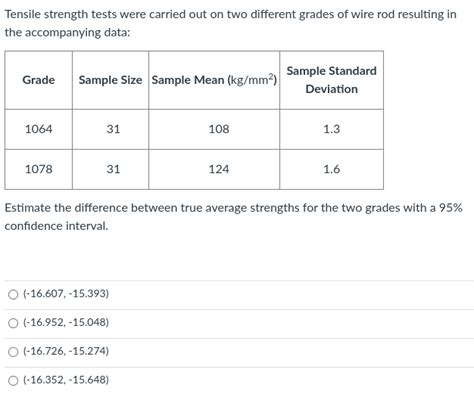Click the grade 1064 table cell
The image size is (474, 397).
(x=39, y=129)
